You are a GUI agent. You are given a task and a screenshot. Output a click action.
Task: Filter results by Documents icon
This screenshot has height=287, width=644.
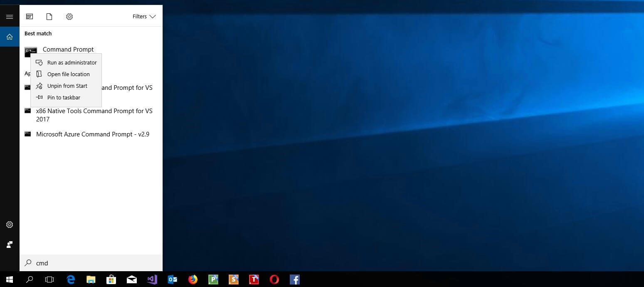(x=49, y=17)
